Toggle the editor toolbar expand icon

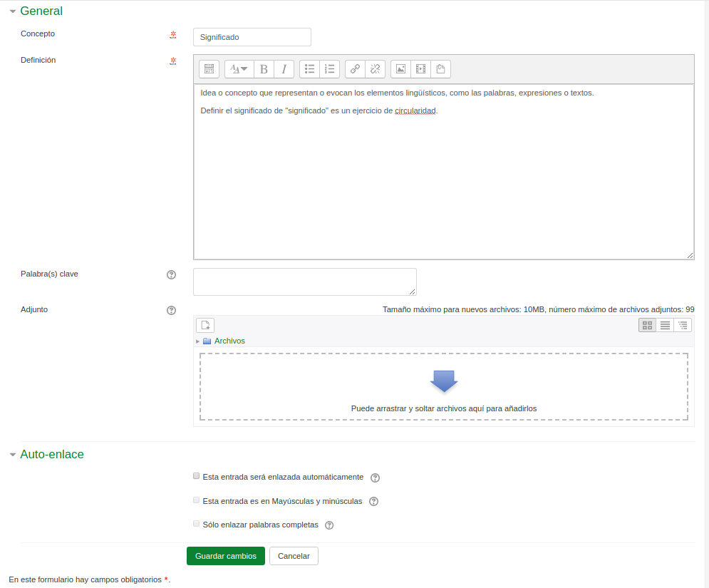click(x=209, y=68)
